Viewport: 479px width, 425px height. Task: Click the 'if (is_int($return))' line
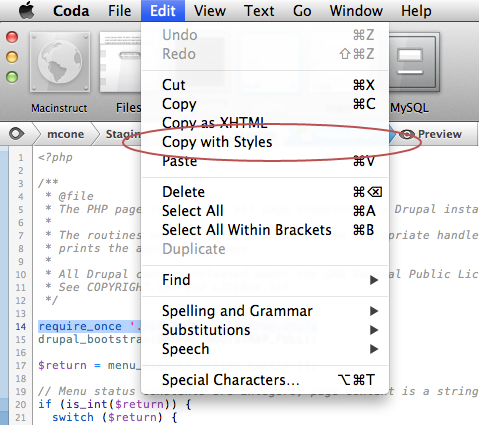tap(115, 404)
